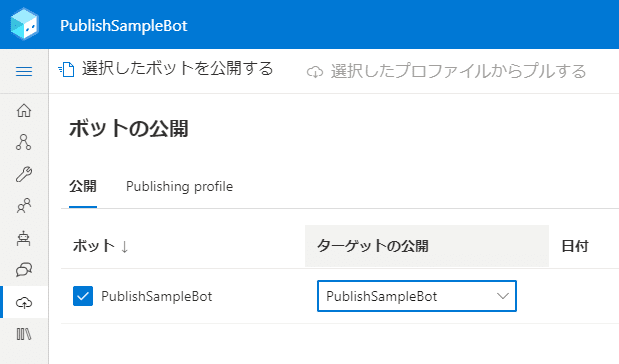Click 選択したプロファイルからプルする button
The width and height of the screenshot is (619, 364).
[x=446, y=71]
